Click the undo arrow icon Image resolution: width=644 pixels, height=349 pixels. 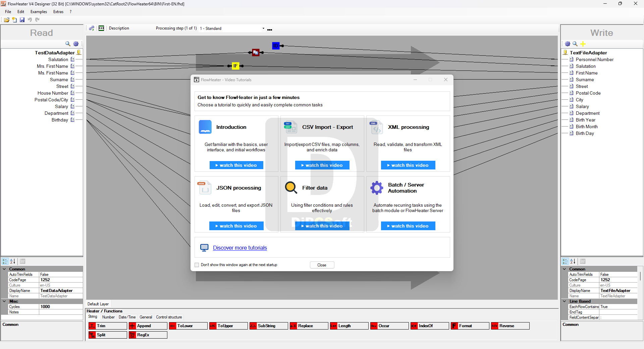pos(30,20)
